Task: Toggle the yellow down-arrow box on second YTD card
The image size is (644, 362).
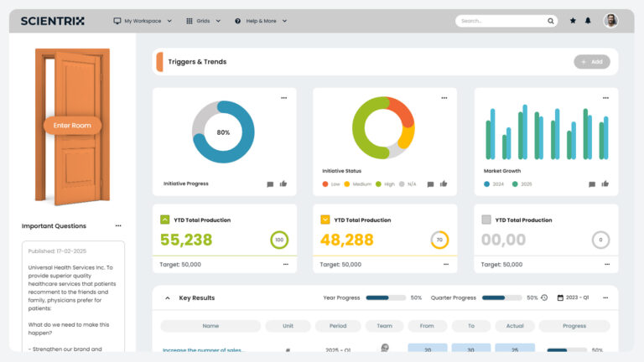Action: pyautogui.click(x=325, y=220)
